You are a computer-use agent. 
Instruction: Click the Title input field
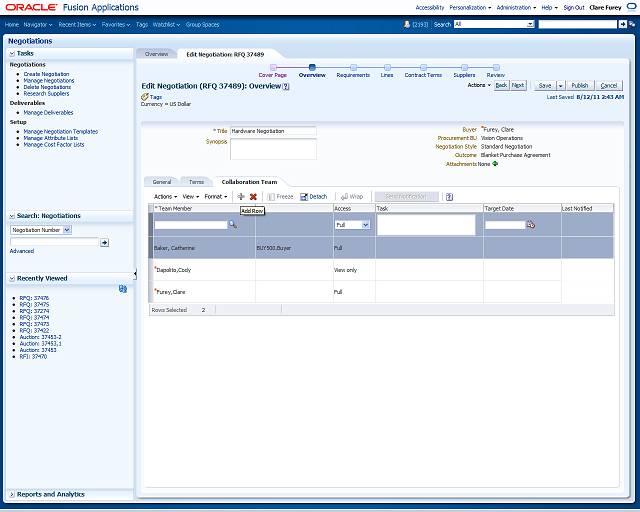tap(273, 131)
